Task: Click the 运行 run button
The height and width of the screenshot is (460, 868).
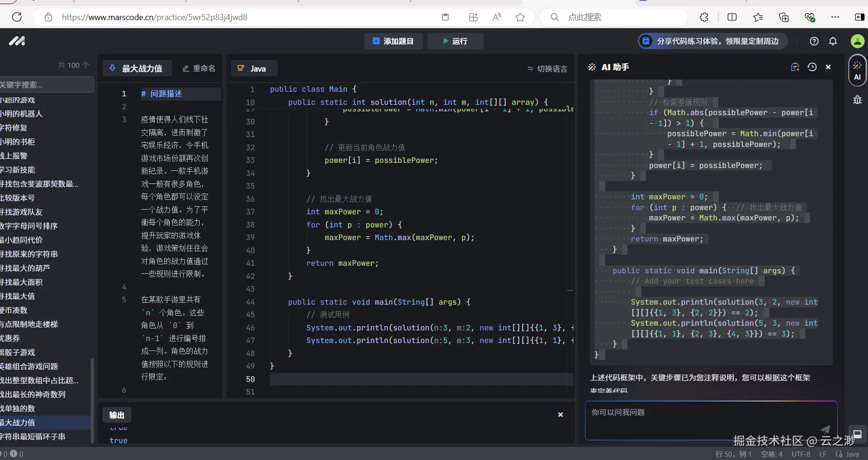Action: pyautogui.click(x=455, y=41)
